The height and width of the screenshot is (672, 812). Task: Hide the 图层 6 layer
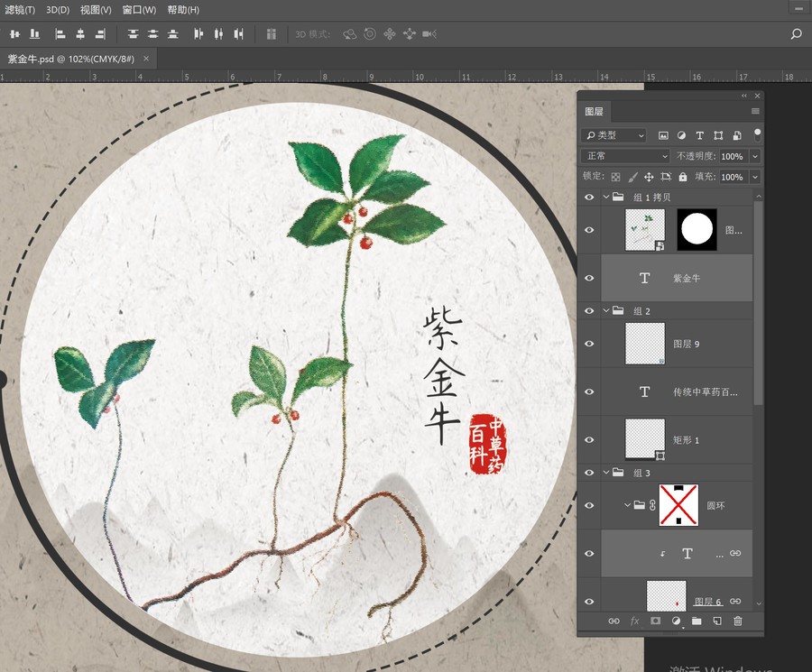pos(589,602)
